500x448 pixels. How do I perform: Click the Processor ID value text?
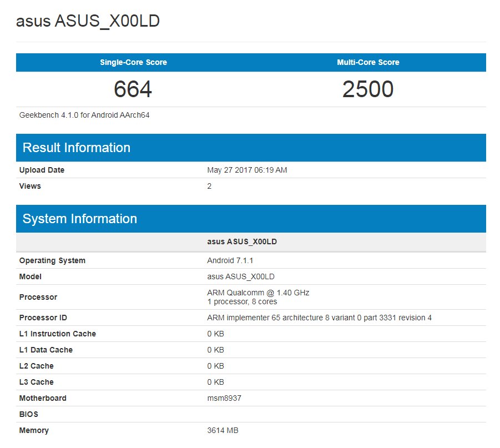[319, 318]
